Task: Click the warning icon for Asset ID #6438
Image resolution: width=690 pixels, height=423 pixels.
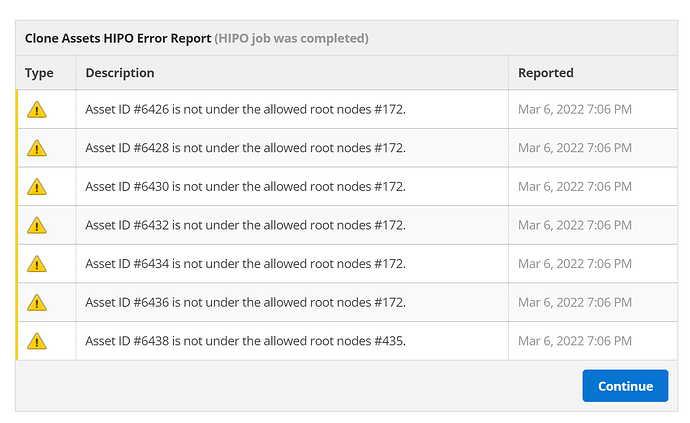Action: click(37, 341)
